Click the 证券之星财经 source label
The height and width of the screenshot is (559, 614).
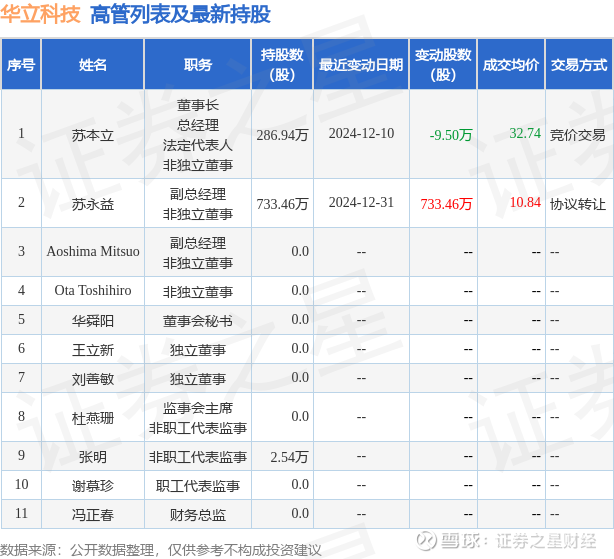point(546,541)
